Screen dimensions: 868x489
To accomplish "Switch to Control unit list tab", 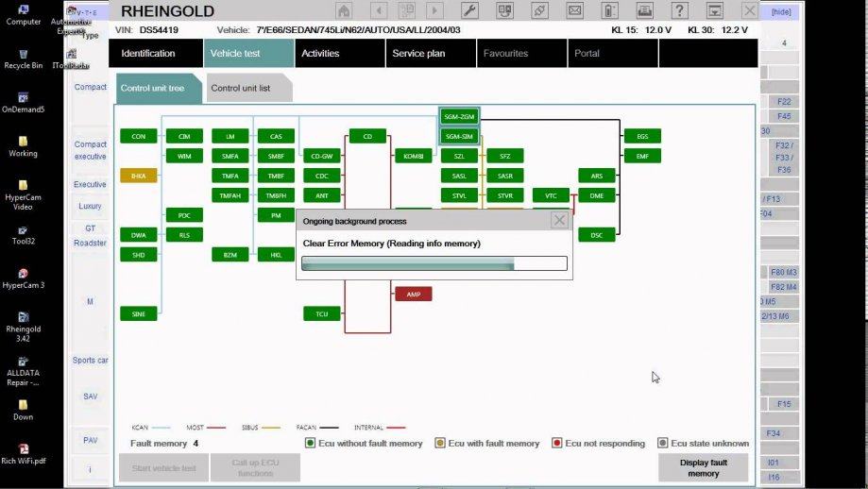I will 248,88.
